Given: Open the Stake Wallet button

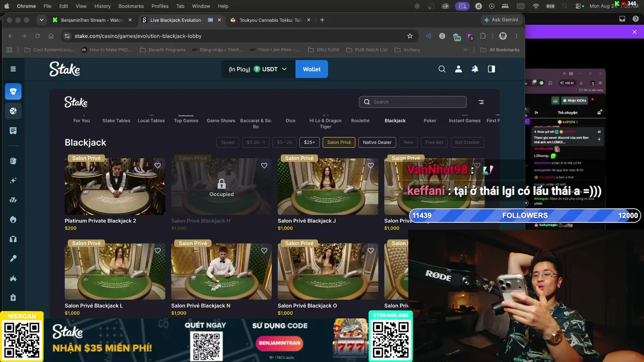Looking at the screenshot, I should [x=311, y=69].
